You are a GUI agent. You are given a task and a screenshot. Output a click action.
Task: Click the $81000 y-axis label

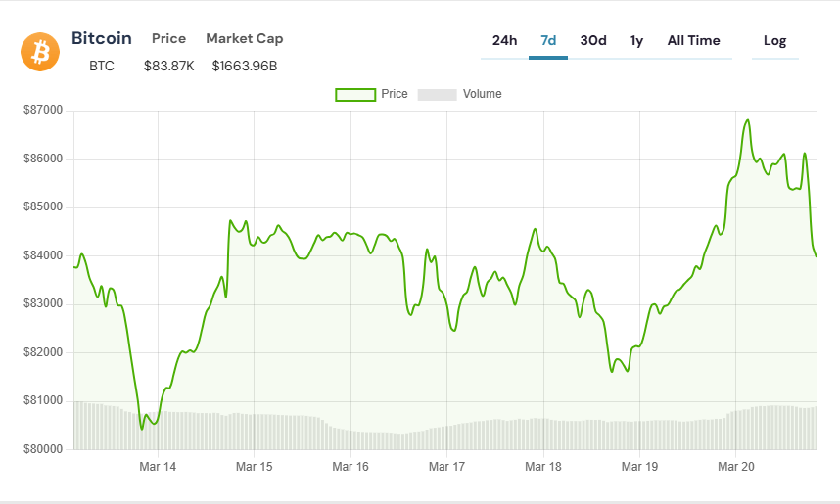43,400
